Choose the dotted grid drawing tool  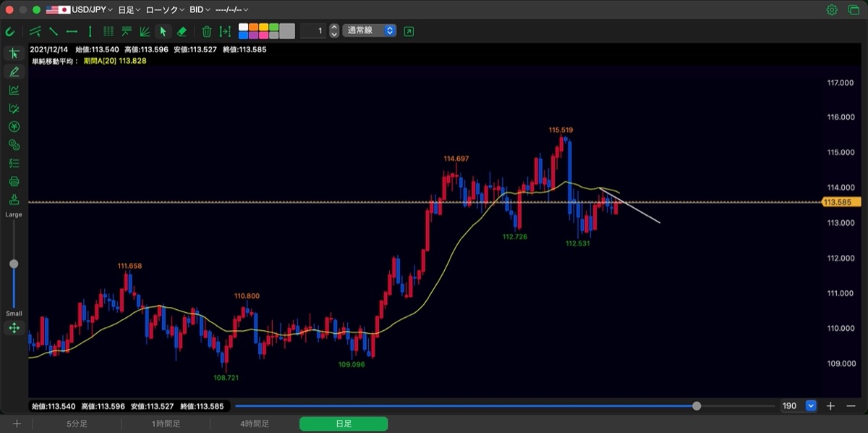coord(109,31)
